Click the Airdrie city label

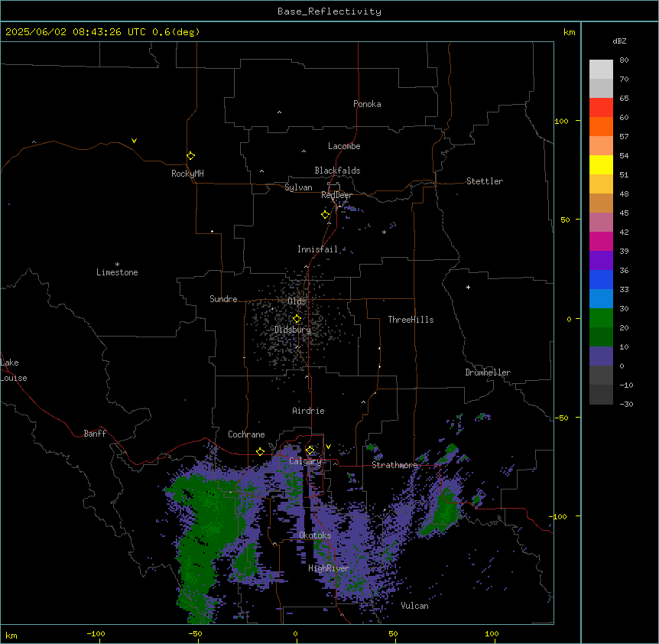[x=309, y=411]
